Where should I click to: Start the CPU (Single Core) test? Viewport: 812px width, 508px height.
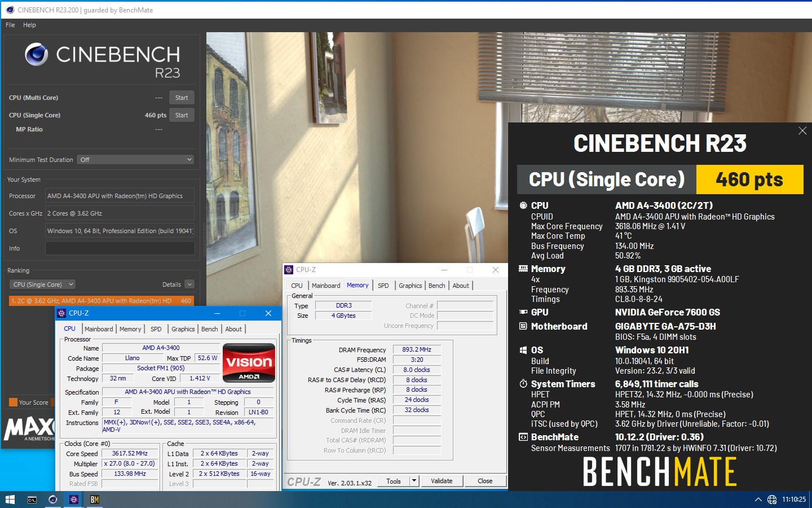tap(182, 115)
